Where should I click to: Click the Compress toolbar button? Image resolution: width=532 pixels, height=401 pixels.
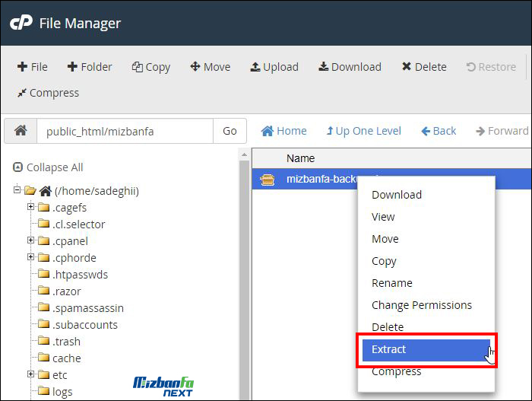click(x=47, y=93)
